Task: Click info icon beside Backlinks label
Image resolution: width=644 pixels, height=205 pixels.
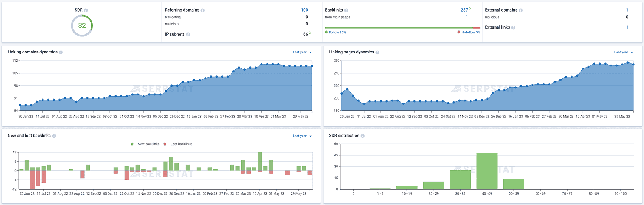Action: tap(346, 10)
